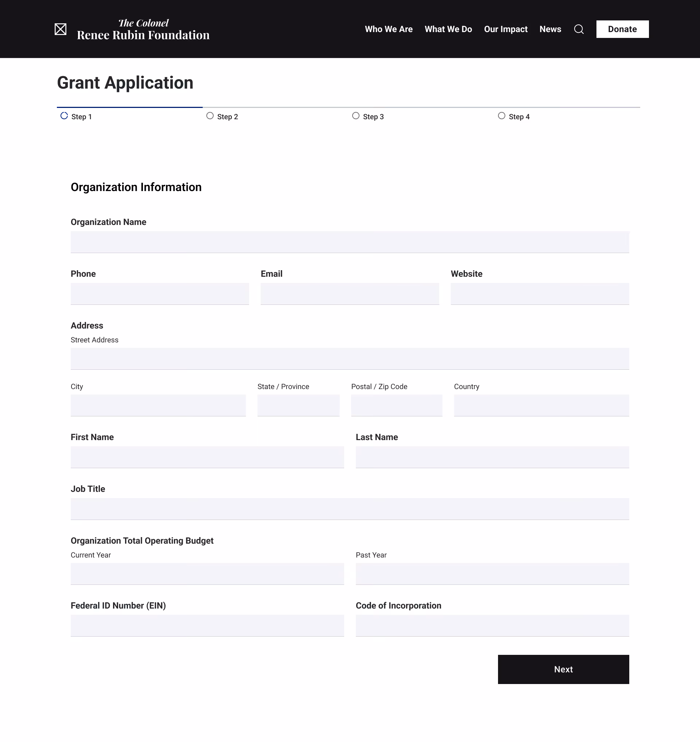Focus the Street Address field
The width and height of the screenshot is (700, 742).
coord(350,359)
